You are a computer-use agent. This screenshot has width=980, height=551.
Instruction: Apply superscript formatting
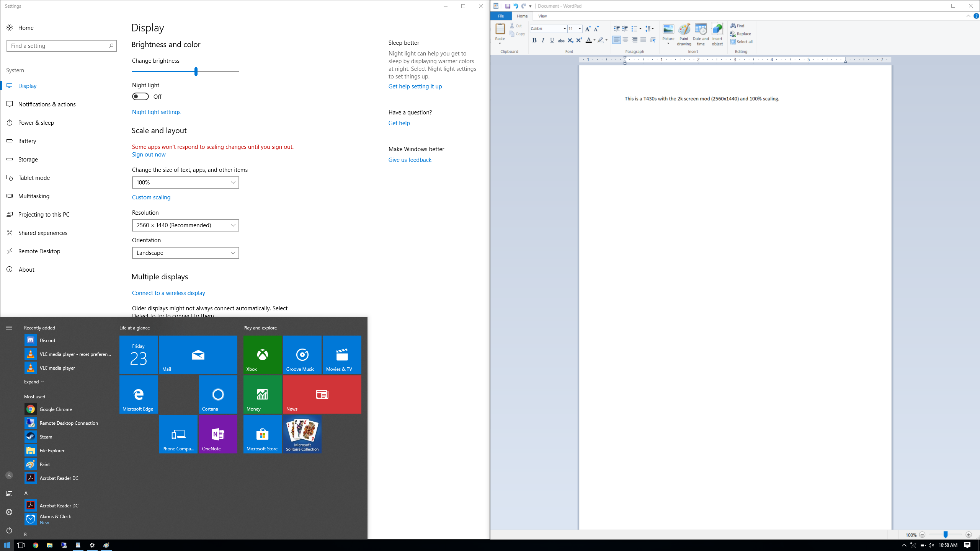[579, 40]
